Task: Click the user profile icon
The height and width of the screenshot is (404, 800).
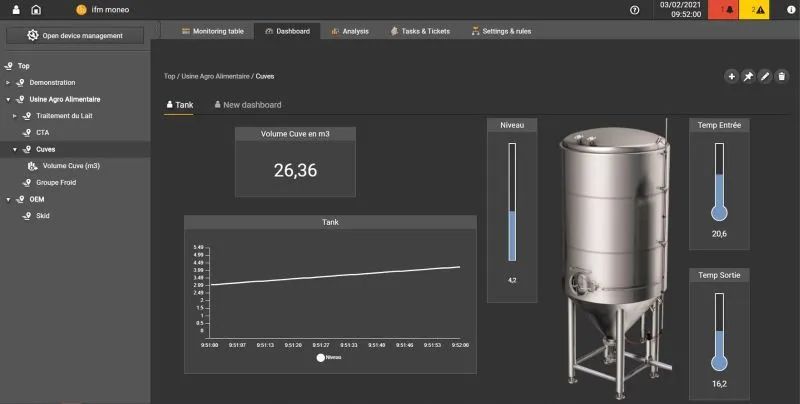Action: pyautogui.click(x=15, y=9)
